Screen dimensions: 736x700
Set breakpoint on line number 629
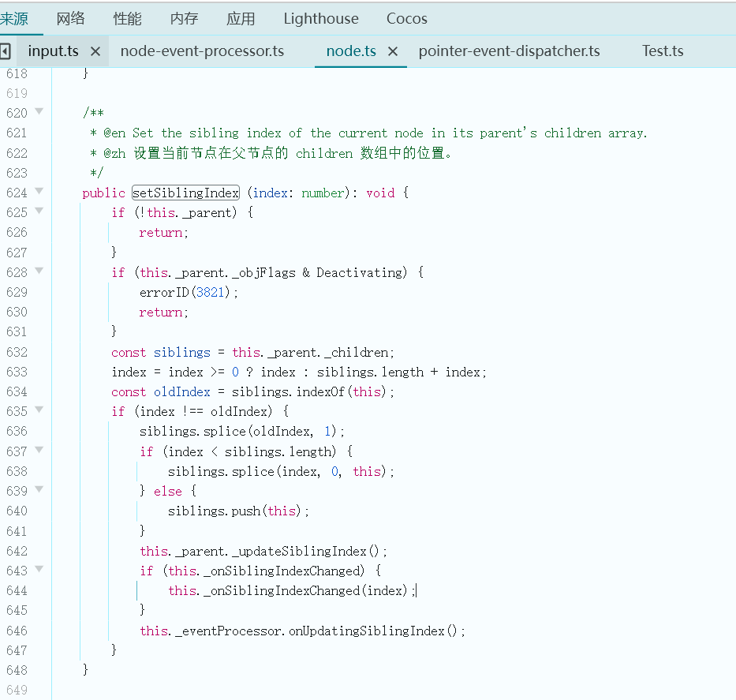[17, 293]
